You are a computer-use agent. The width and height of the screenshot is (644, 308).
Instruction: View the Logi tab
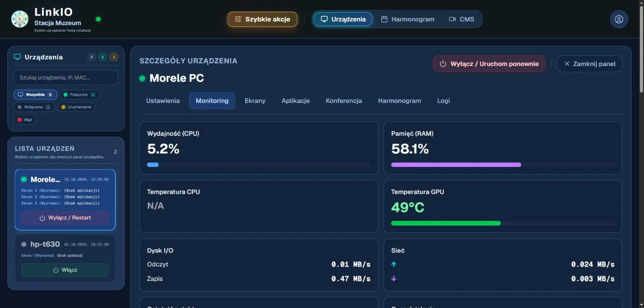click(444, 100)
